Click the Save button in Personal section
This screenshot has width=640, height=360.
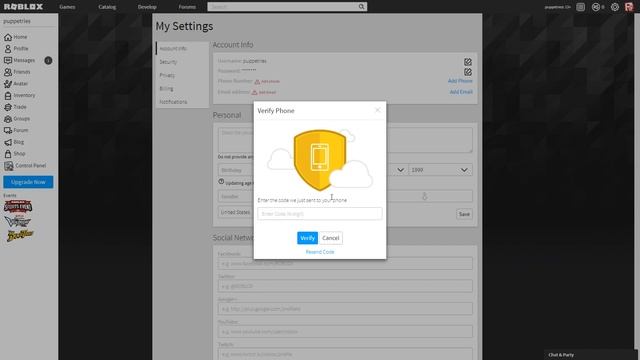coord(464,214)
